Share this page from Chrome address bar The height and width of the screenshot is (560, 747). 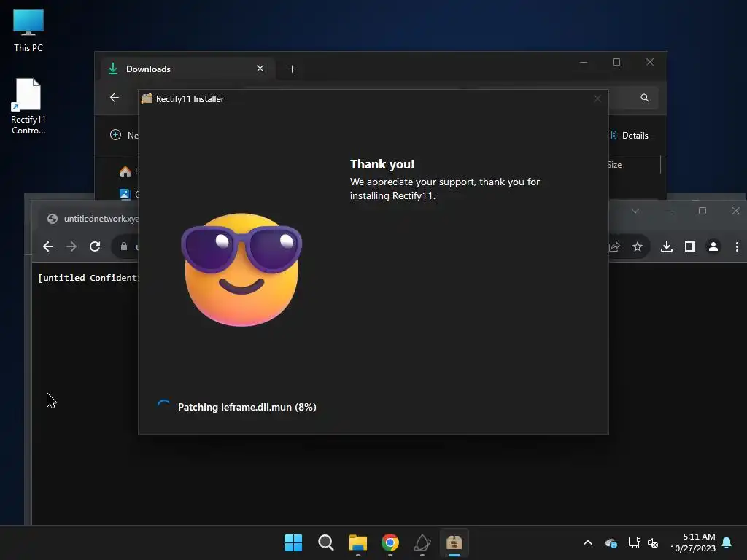615,246
